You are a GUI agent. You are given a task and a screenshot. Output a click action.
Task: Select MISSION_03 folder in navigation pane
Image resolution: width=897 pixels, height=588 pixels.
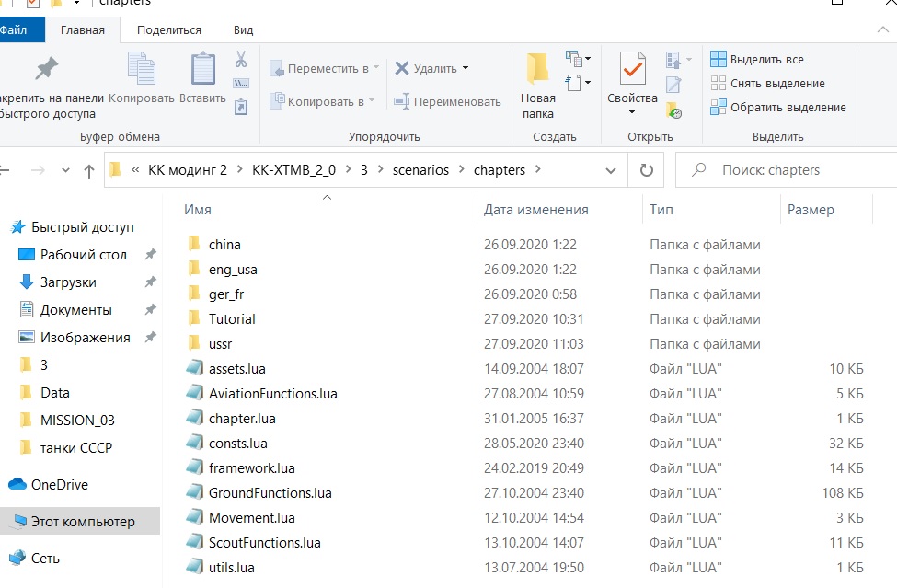click(x=77, y=420)
